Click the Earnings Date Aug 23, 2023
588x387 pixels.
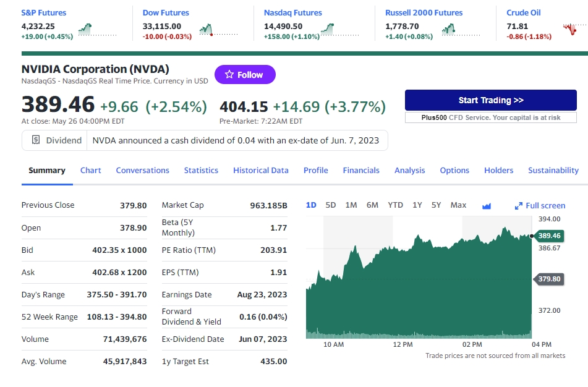(262, 295)
